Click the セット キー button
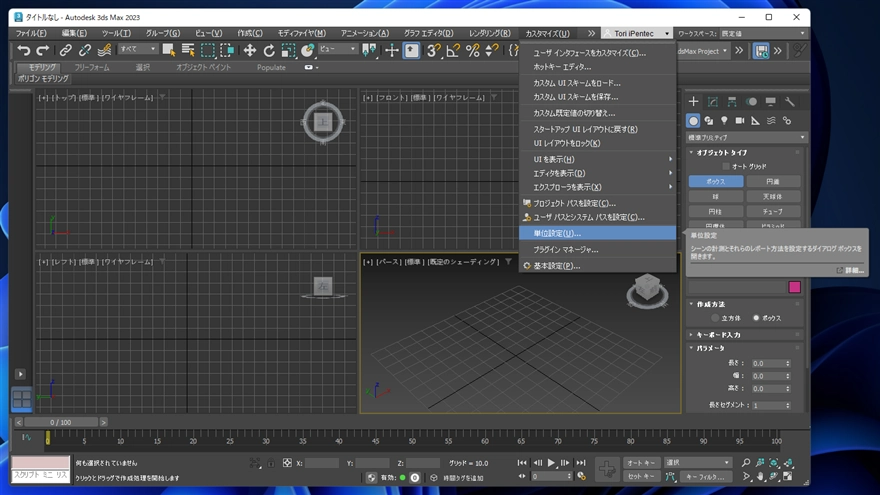 [641, 476]
